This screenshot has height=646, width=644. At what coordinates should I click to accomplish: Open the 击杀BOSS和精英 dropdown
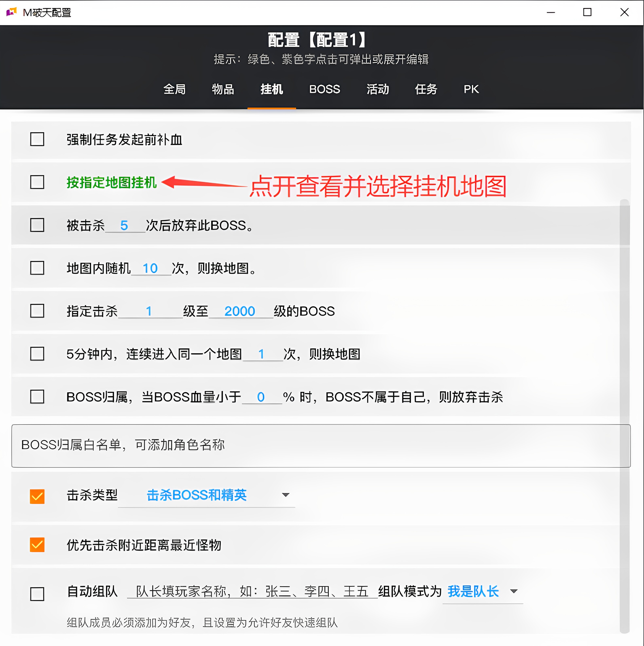click(x=207, y=496)
